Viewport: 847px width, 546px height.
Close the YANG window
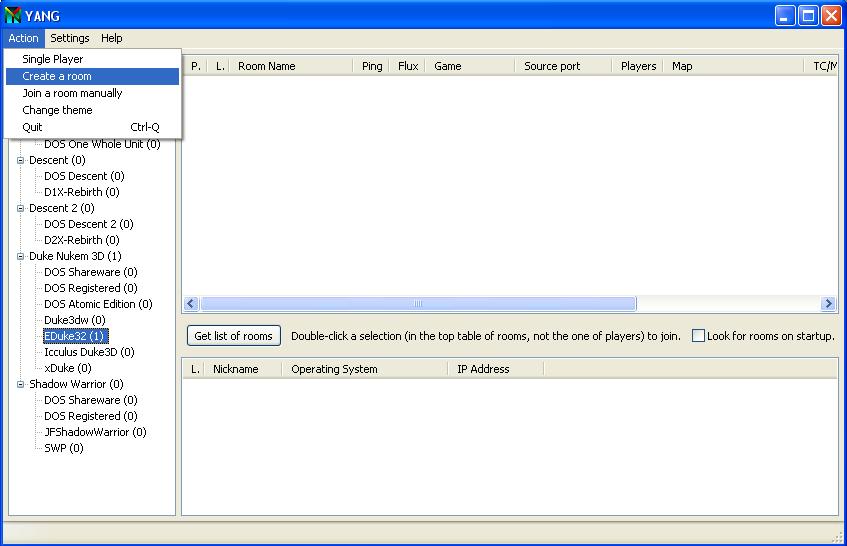coord(831,15)
